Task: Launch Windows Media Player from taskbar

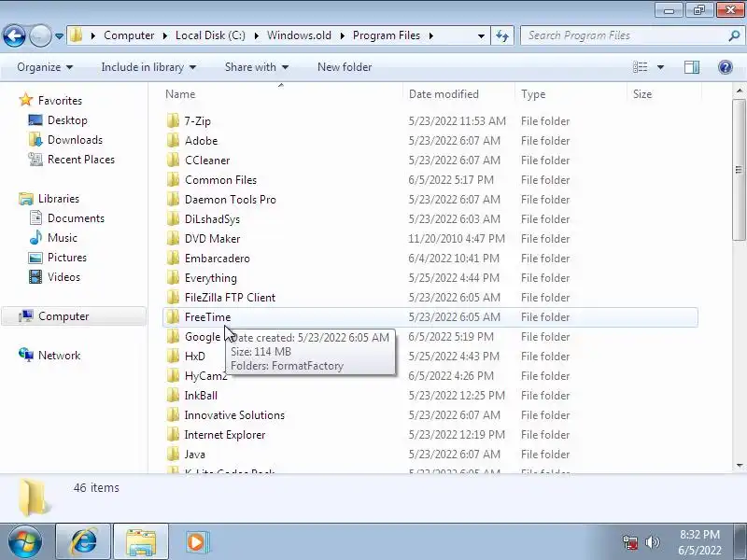Action: (x=195, y=542)
